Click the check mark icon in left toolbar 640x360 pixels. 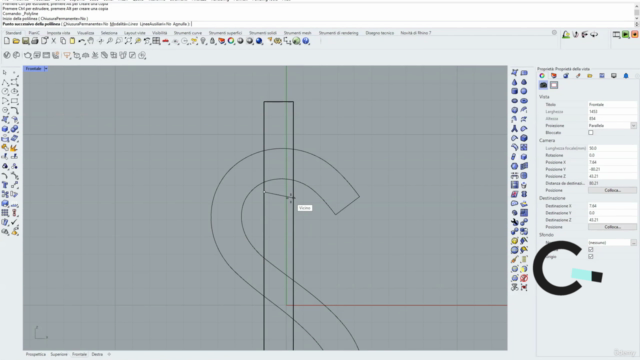tap(14, 222)
